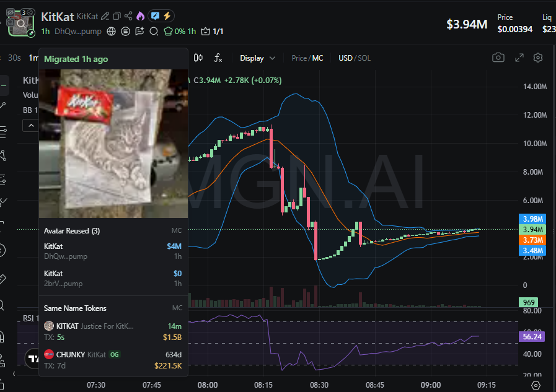Open the indicators fx menu
The height and width of the screenshot is (392, 556).
tap(218, 58)
